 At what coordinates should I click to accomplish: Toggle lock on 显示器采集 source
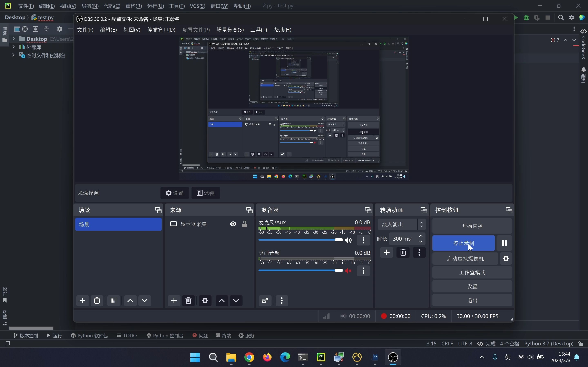coord(244,224)
